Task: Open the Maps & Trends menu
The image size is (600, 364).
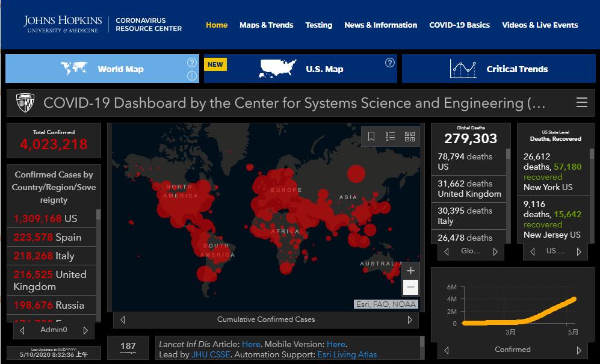Action: coord(266,25)
